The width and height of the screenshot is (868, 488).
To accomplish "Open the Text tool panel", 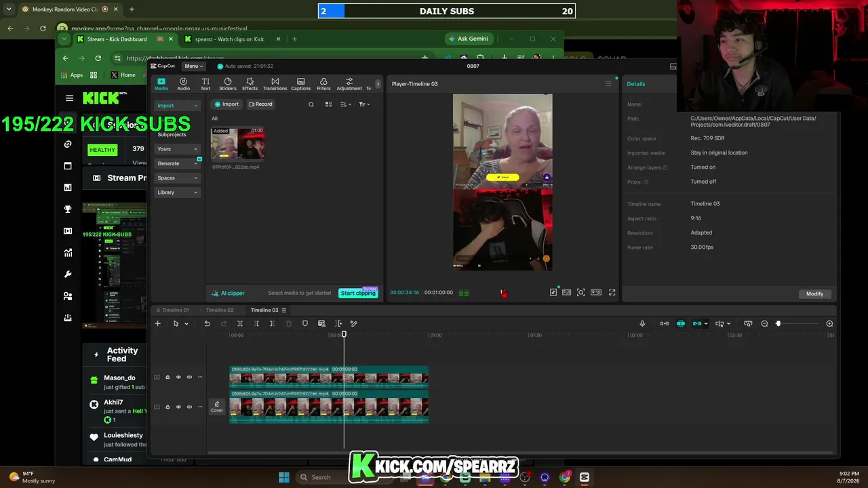I will coord(205,84).
